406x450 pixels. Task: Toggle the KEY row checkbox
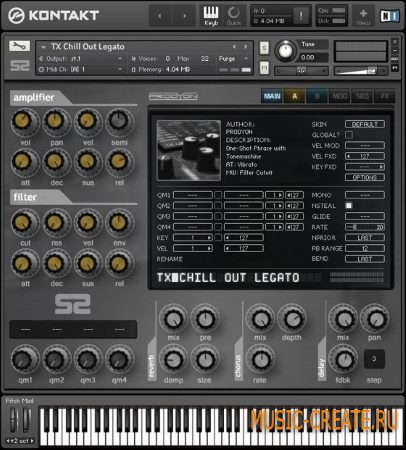(x=218, y=238)
